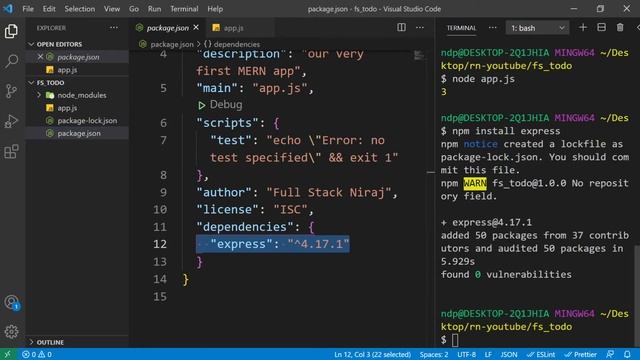Open the Search view in activity bar

(x=11, y=61)
